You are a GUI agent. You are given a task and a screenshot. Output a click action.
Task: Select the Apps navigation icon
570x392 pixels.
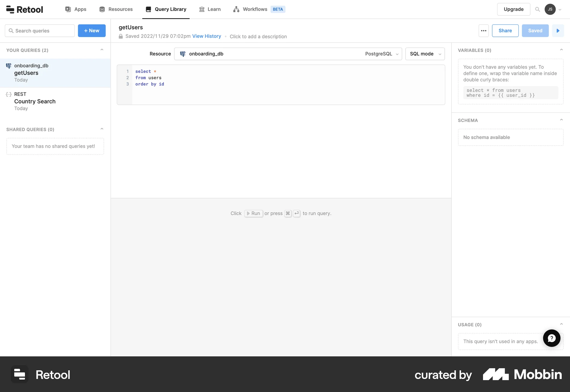pos(68,9)
